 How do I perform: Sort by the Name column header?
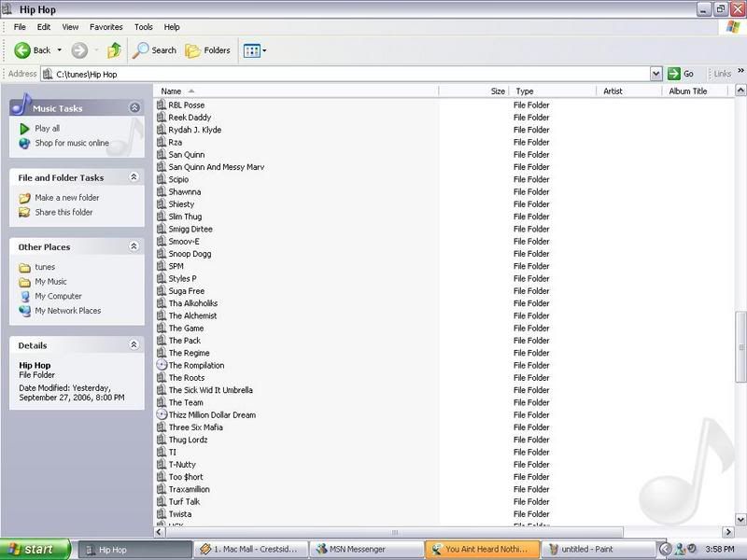pyautogui.click(x=296, y=91)
